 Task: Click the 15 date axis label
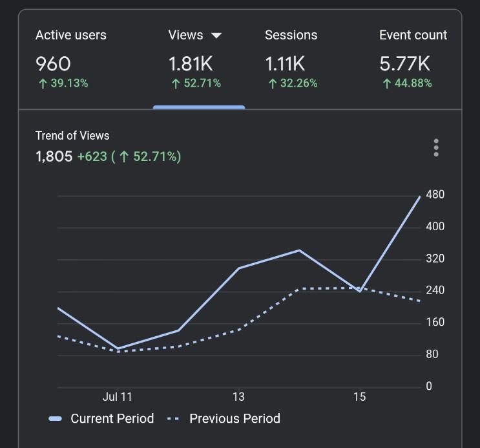point(360,397)
